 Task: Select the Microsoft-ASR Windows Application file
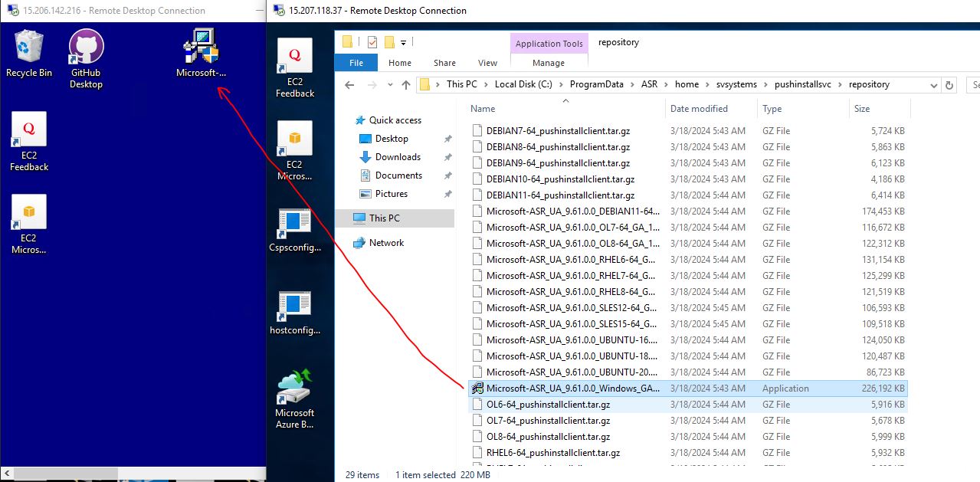click(572, 389)
